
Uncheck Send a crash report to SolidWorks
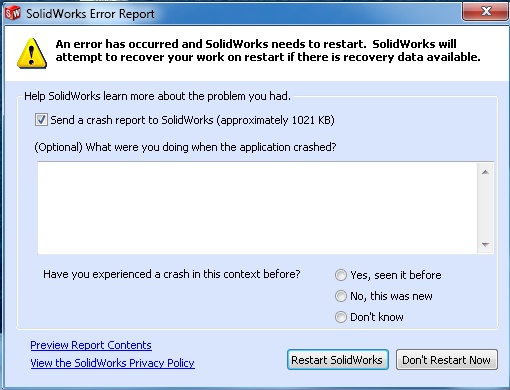[41, 120]
